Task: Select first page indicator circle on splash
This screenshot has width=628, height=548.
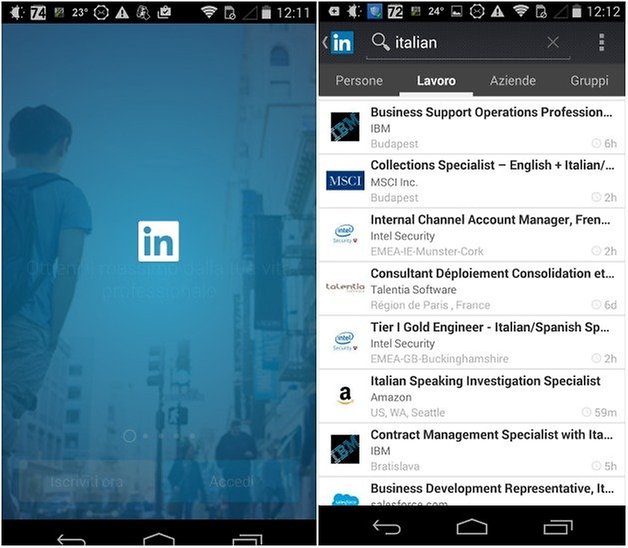Action: click(x=129, y=436)
